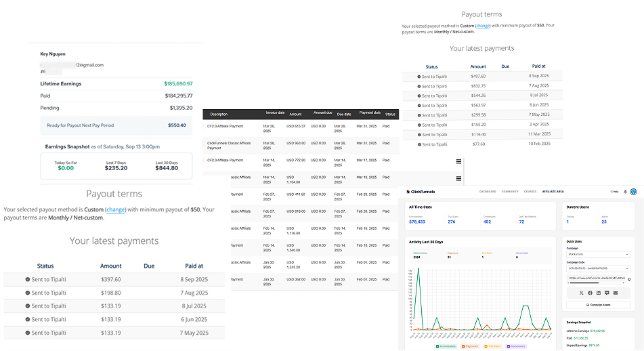Click the 2nd Tier Referrals value 72
Screen dimensions: 644x351
click(521, 222)
